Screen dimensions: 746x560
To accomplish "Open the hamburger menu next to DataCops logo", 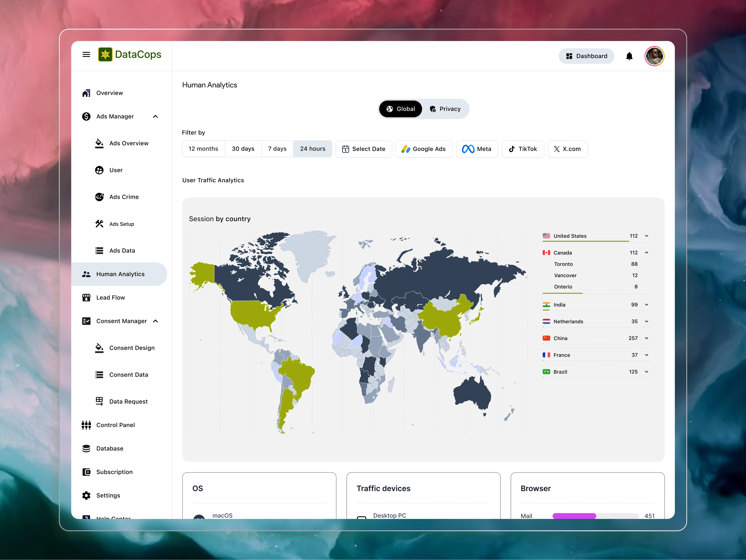I will point(86,54).
